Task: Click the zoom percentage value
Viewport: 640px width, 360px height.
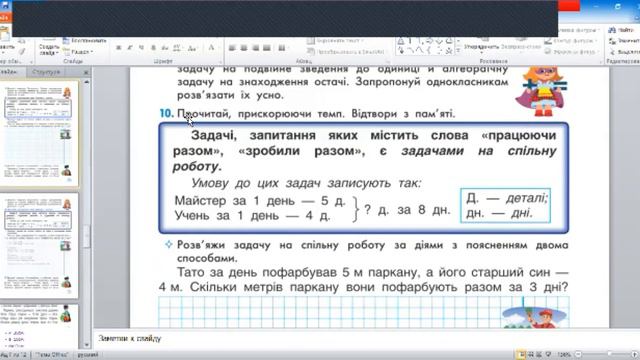Action: coord(564,355)
